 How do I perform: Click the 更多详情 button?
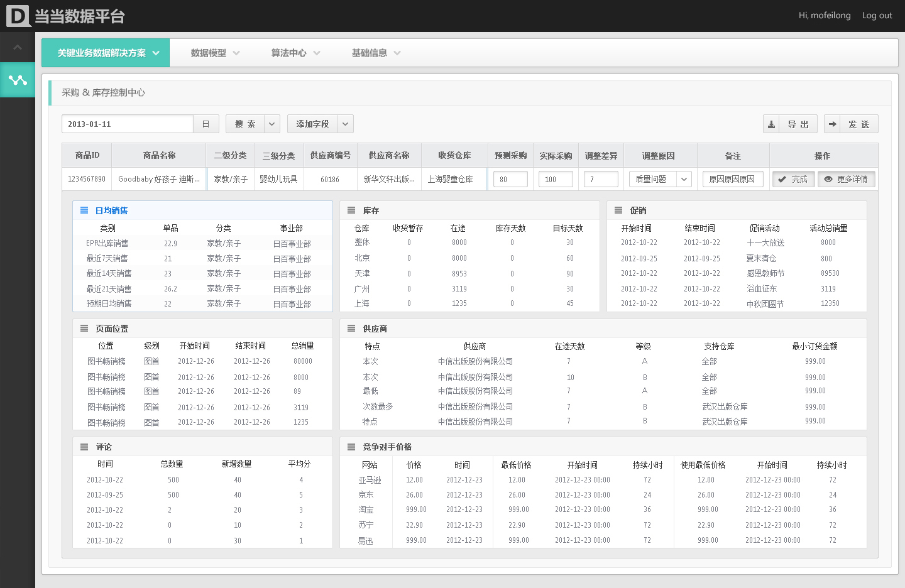[847, 179]
